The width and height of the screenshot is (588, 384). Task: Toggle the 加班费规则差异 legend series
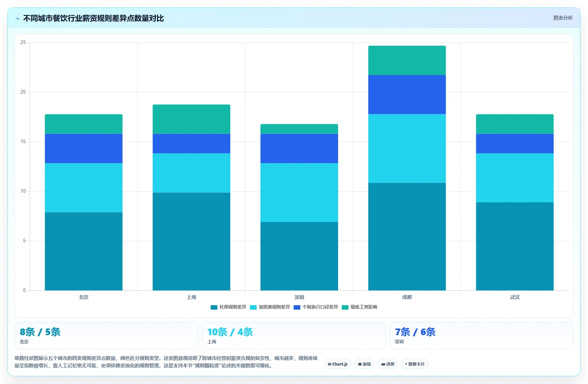(x=270, y=307)
